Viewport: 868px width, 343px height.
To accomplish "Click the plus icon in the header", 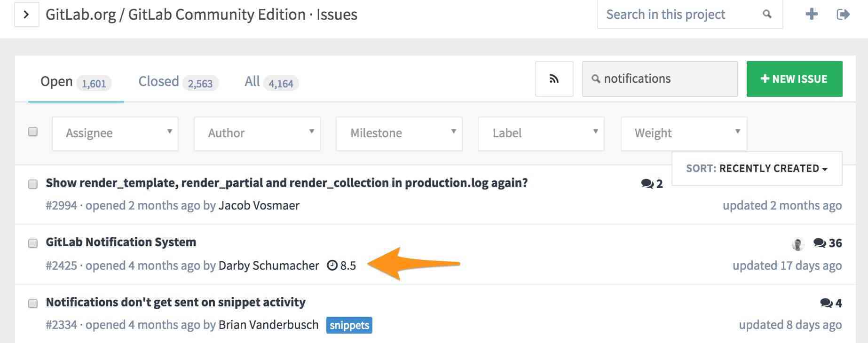I will coord(812,15).
